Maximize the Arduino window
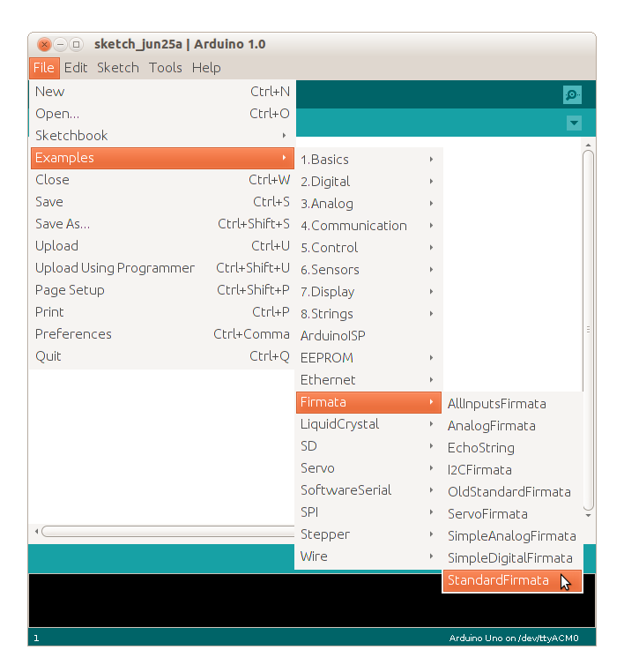This screenshot has height=672, width=624. (x=76, y=44)
